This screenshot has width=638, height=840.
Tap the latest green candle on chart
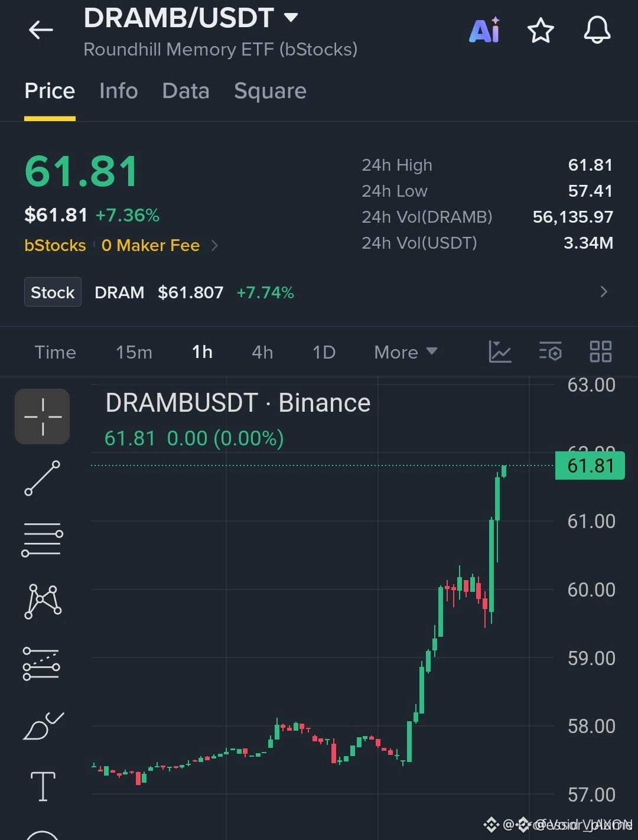pos(504,471)
